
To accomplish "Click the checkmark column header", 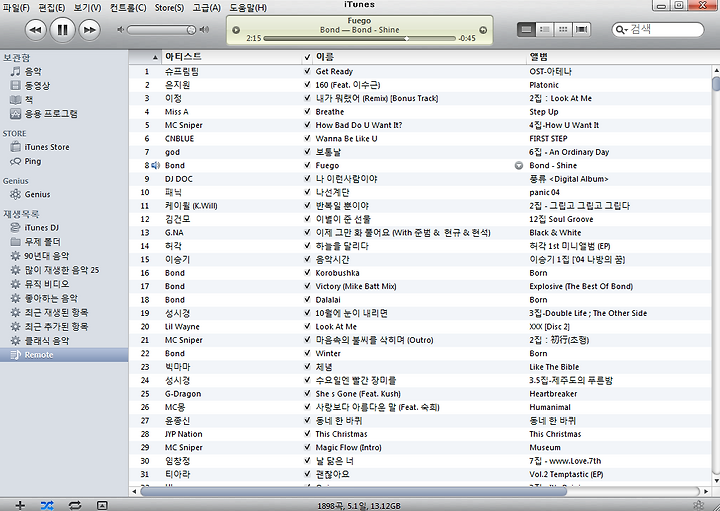I will (x=307, y=57).
